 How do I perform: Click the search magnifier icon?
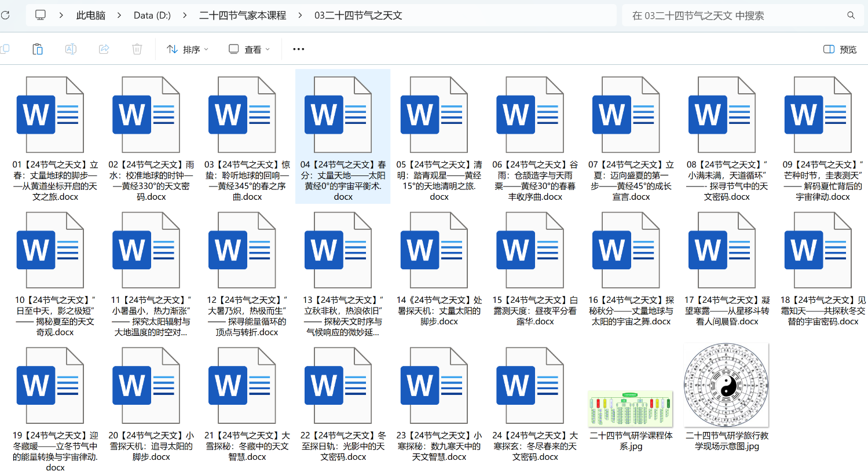851,16
